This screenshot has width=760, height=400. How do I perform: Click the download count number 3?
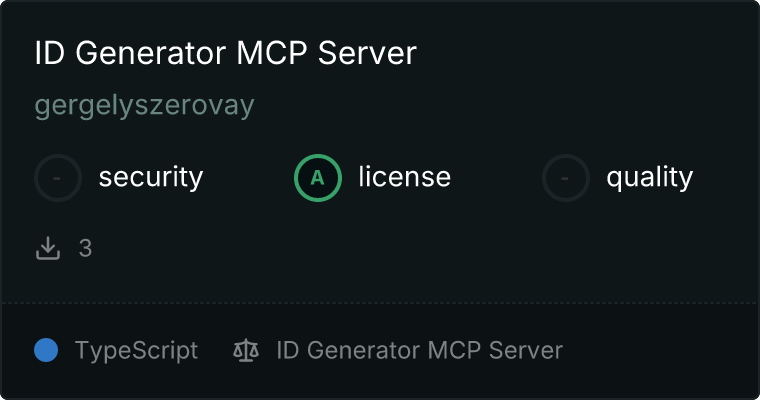(x=85, y=248)
